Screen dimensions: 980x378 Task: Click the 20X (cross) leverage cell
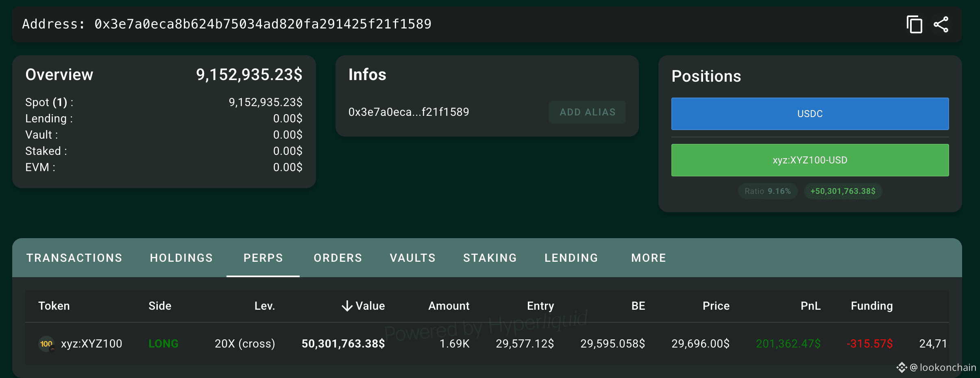[x=245, y=344]
